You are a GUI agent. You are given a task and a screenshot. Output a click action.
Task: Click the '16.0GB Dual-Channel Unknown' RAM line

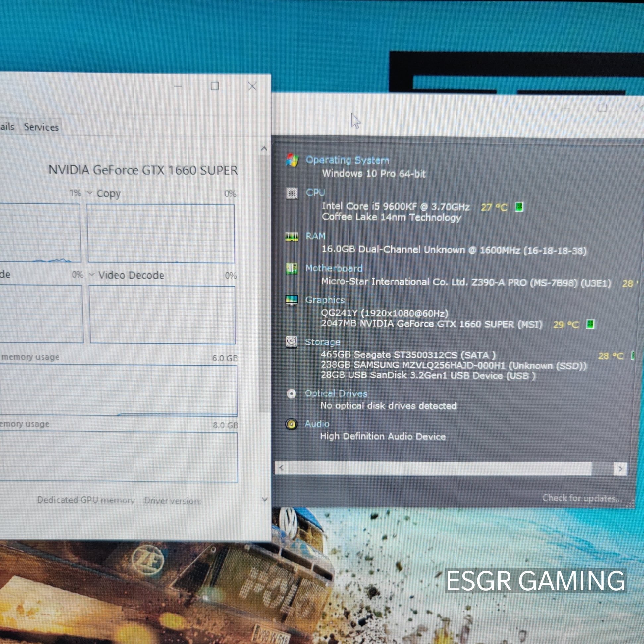tap(454, 250)
